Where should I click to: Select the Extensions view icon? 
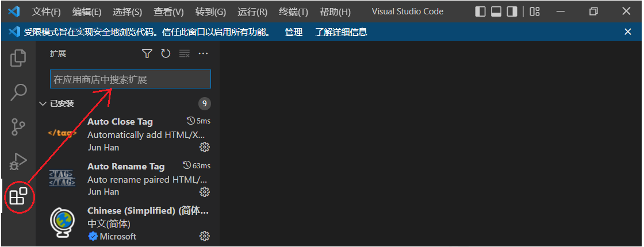click(18, 197)
